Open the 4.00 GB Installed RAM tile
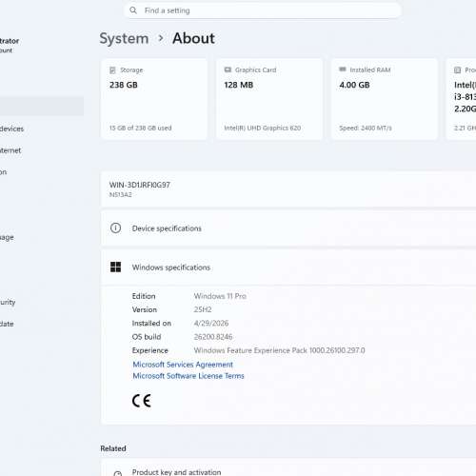This screenshot has width=476, height=476. 385,99
